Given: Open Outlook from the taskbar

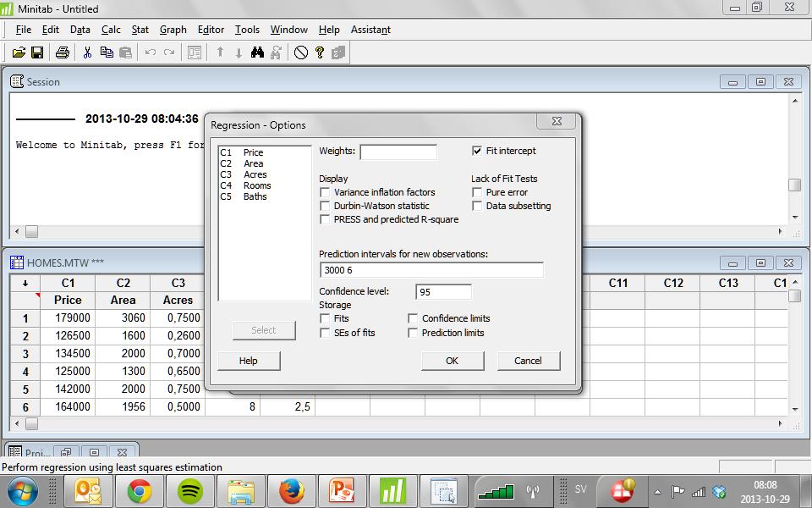Looking at the screenshot, I should click(x=89, y=491).
